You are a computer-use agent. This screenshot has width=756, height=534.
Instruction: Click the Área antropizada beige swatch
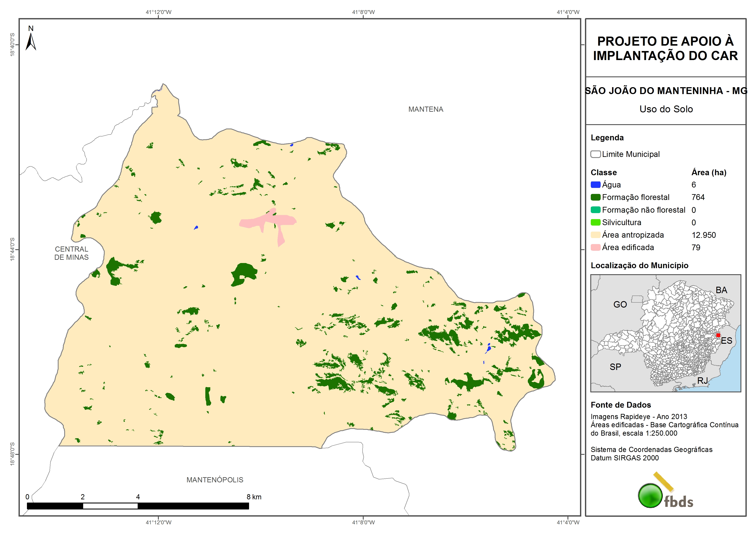point(595,235)
